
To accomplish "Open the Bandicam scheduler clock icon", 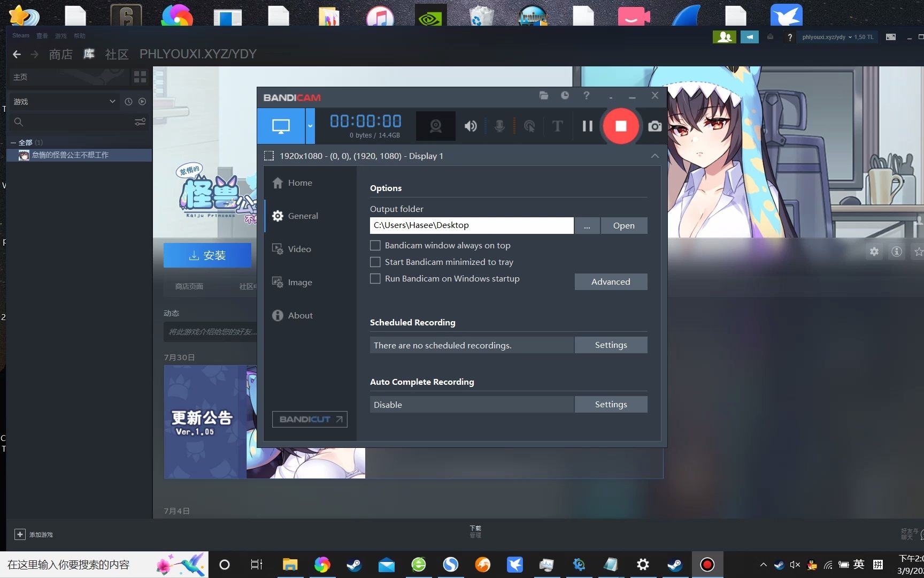I will point(565,95).
